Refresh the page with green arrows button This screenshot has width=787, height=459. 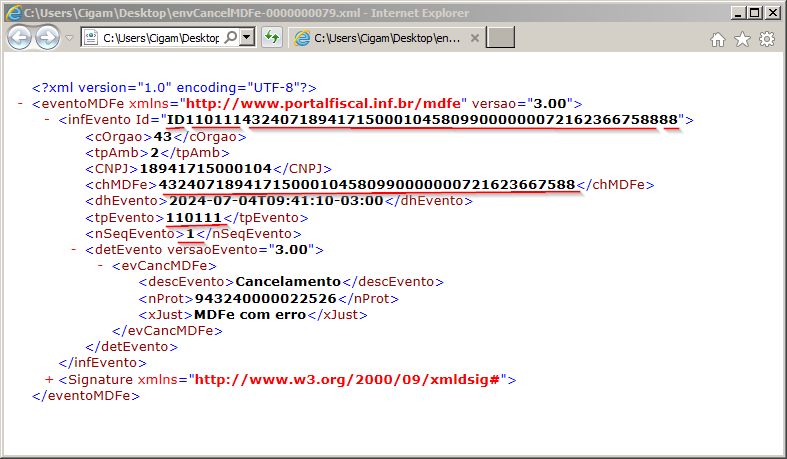click(x=272, y=38)
